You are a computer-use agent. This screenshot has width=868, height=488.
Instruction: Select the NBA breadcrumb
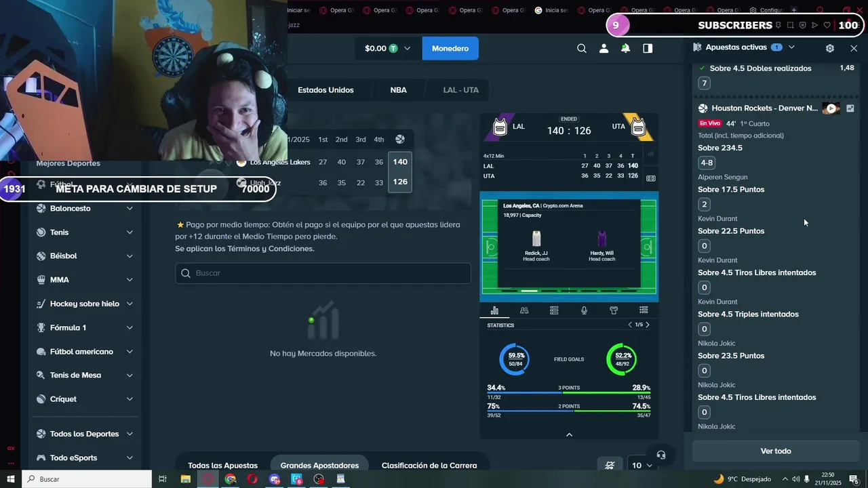tap(398, 90)
